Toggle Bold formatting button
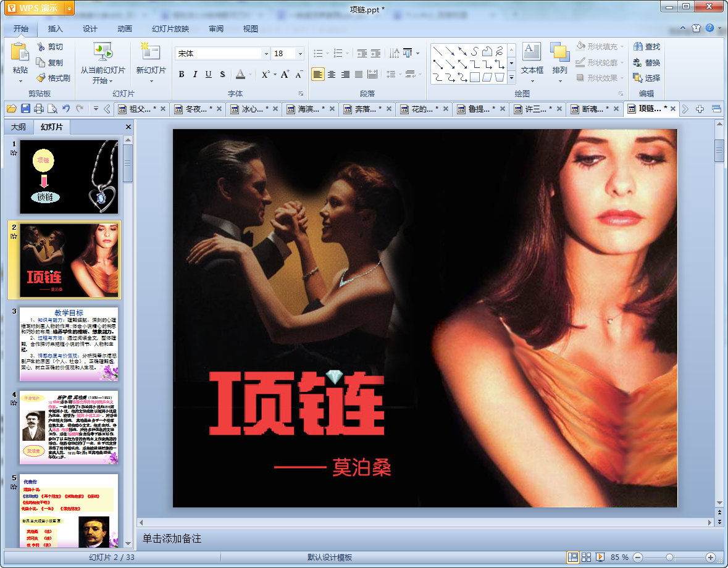728x568 pixels. click(182, 74)
